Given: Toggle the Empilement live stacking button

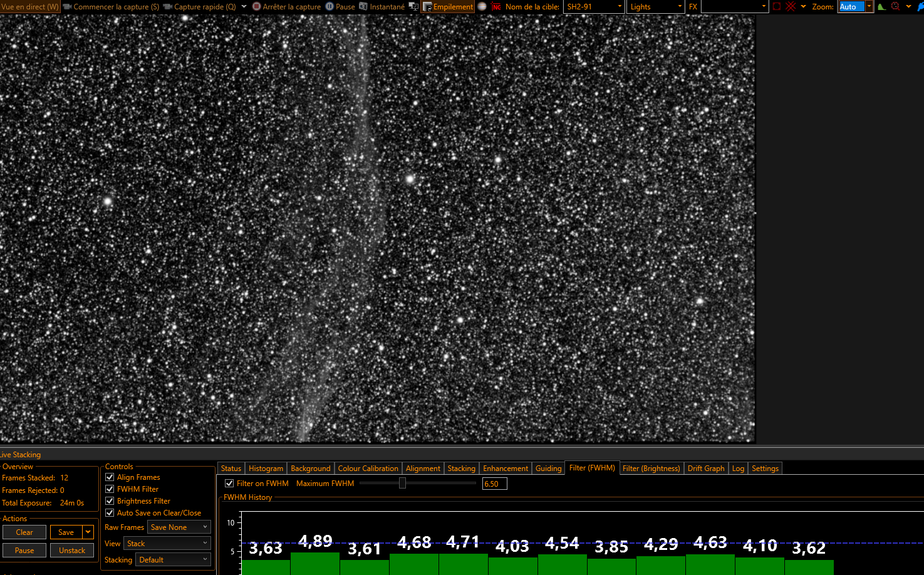Looking at the screenshot, I should 448,7.
